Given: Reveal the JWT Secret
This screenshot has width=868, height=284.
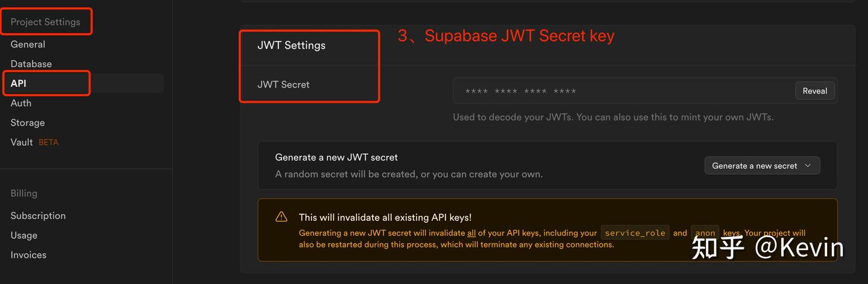Looking at the screenshot, I should pos(814,91).
